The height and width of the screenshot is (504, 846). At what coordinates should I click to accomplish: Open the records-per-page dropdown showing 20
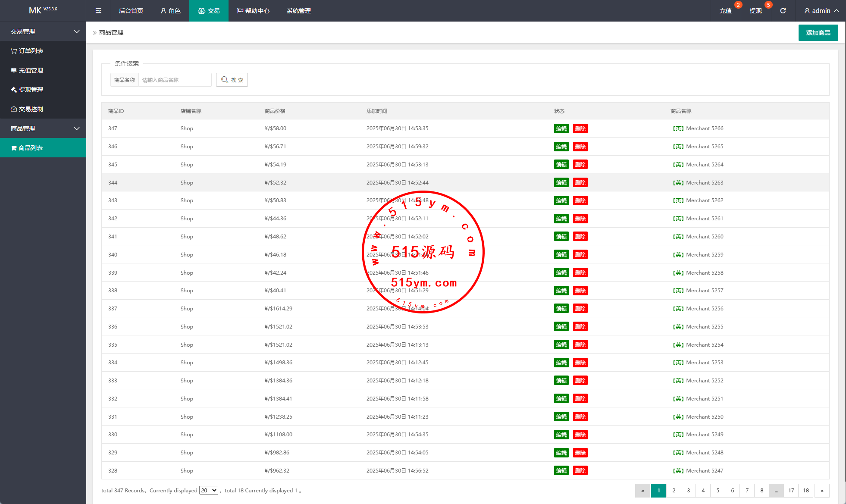point(209,491)
